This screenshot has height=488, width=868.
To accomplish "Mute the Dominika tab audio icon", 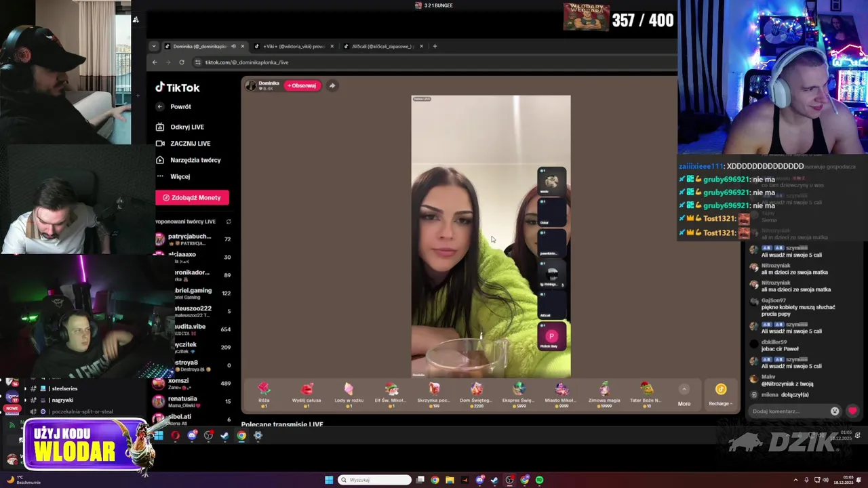I will click(233, 46).
